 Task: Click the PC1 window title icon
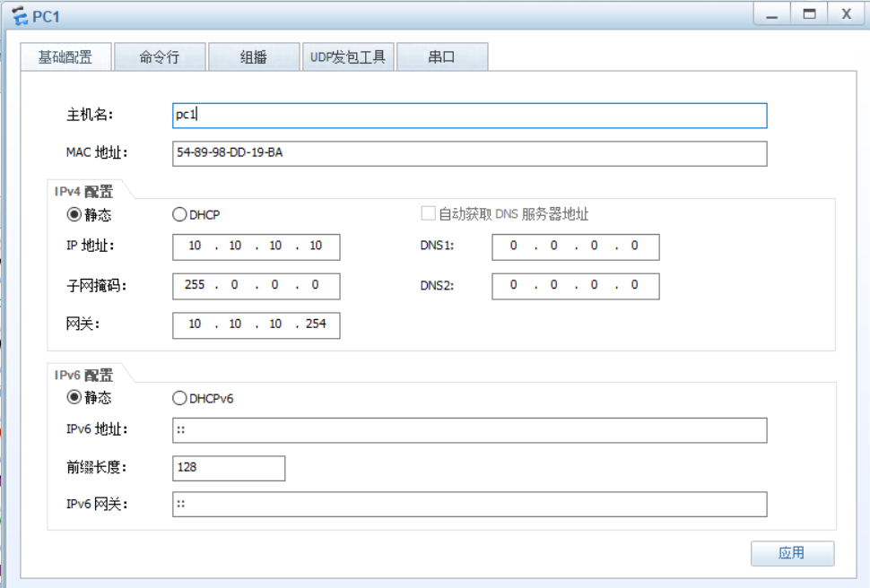pyautogui.click(x=20, y=16)
